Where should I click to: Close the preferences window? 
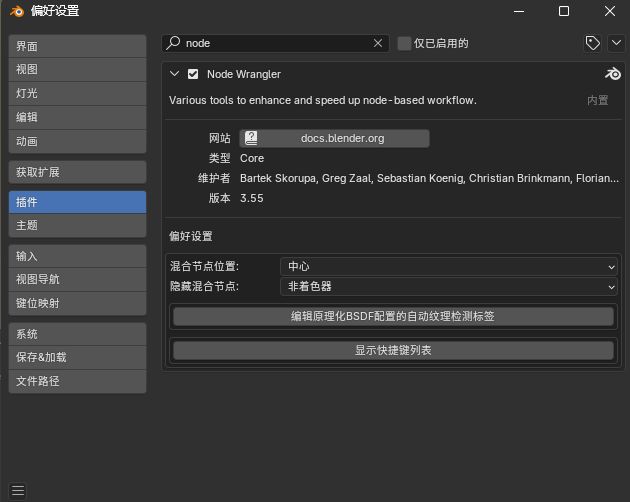(610, 11)
